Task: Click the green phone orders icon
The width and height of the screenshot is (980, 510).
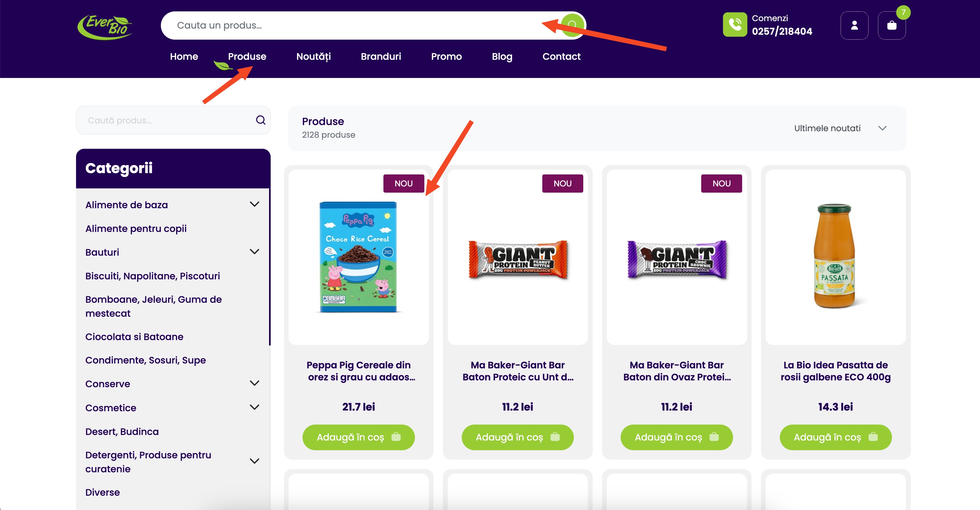Action: tap(735, 25)
